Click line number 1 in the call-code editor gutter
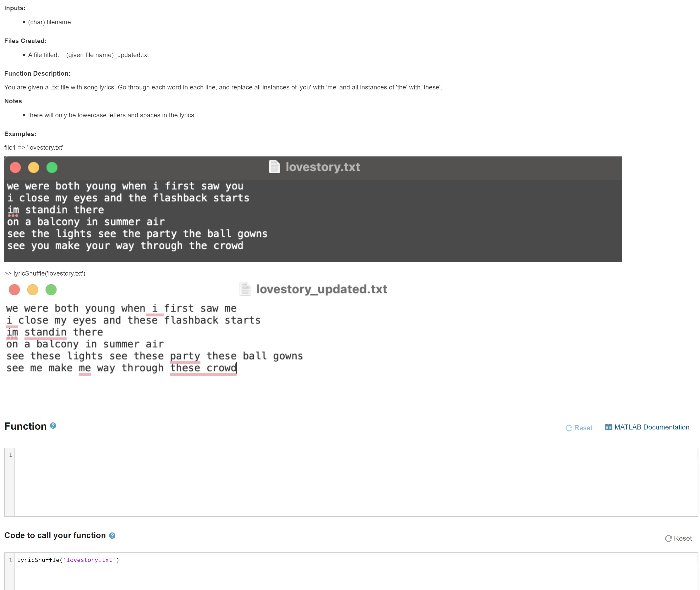This screenshot has width=700, height=590. [x=10, y=560]
